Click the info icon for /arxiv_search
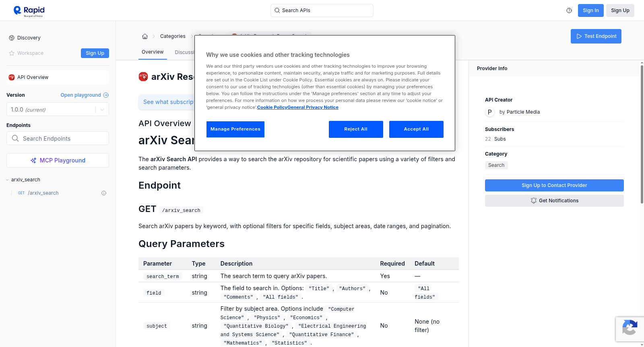 point(104,193)
